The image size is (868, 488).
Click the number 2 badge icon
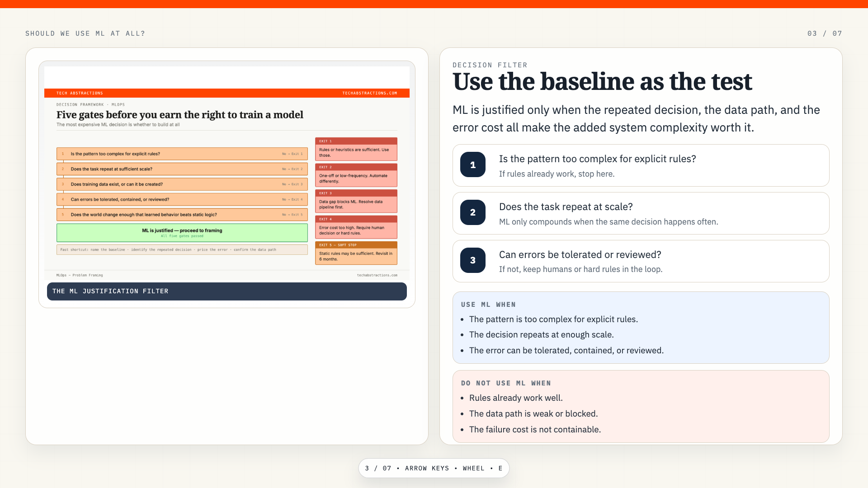click(x=473, y=212)
